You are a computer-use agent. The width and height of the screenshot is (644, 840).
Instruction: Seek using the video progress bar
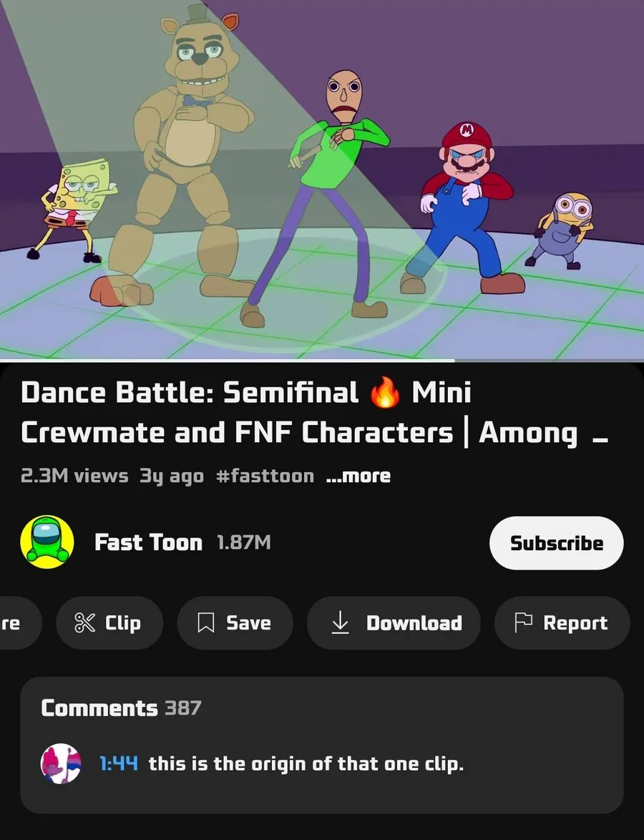click(x=322, y=361)
